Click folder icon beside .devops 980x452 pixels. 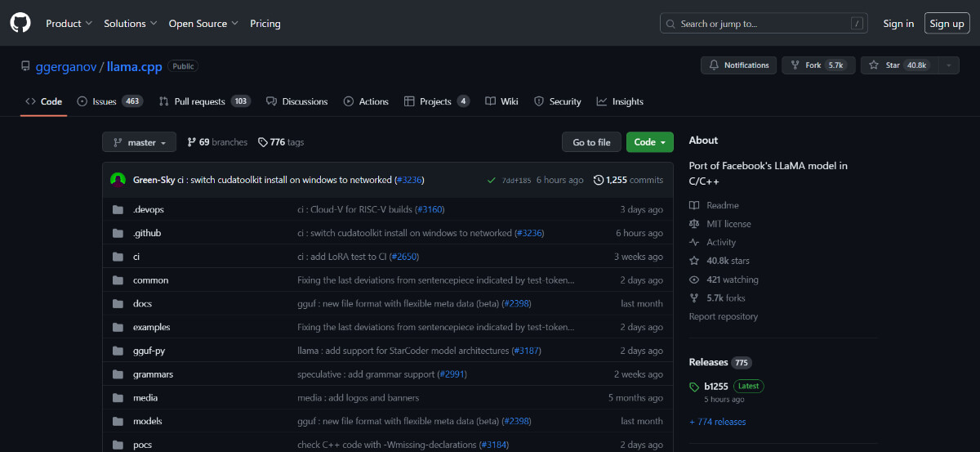pyautogui.click(x=118, y=209)
